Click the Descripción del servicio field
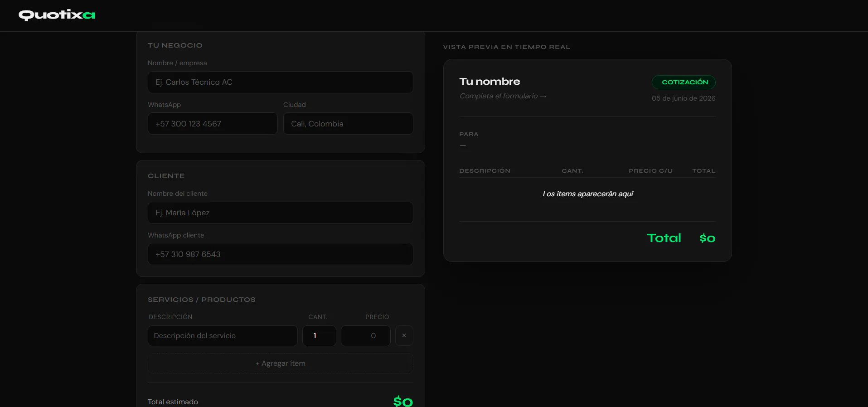This screenshot has width=868, height=407. (223, 335)
